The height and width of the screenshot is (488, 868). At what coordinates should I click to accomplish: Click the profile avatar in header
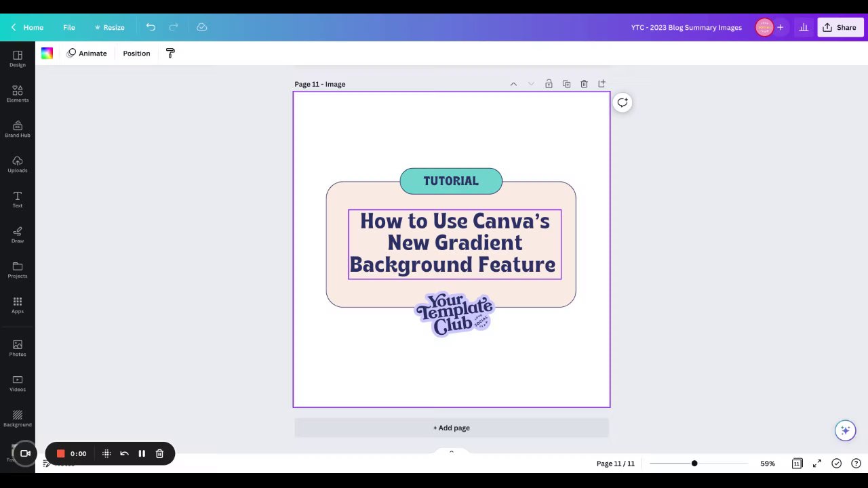pyautogui.click(x=764, y=27)
